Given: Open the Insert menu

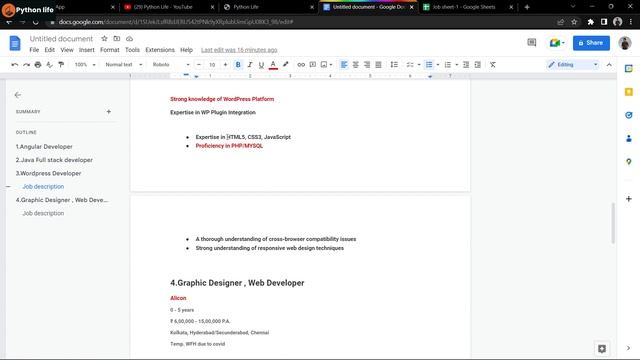Looking at the screenshot, I should coord(87,50).
